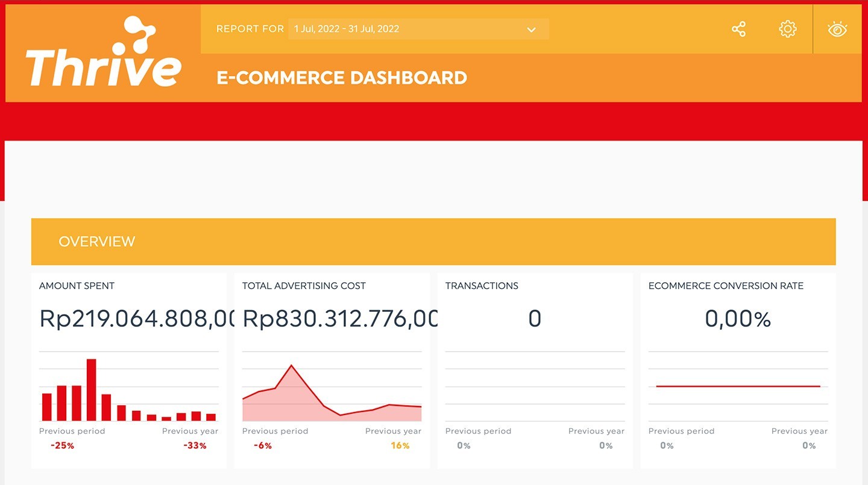Screen dimensions: 868x485
Task: Expand the report date range dropdown
Action: tap(418, 29)
